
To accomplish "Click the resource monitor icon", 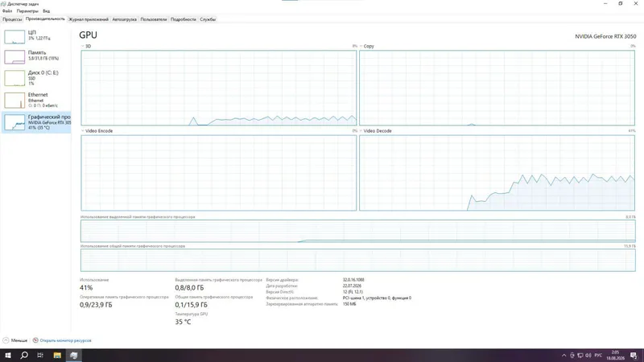I will click(x=35, y=340).
